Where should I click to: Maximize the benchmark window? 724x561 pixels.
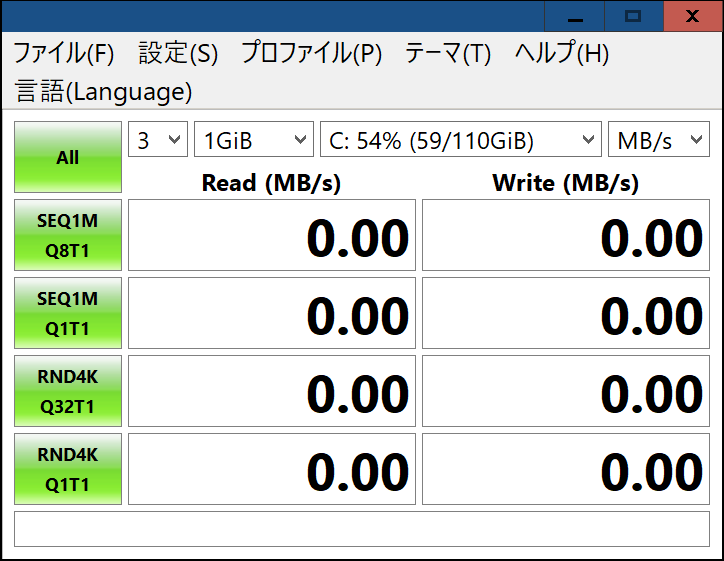click(634, 16)
